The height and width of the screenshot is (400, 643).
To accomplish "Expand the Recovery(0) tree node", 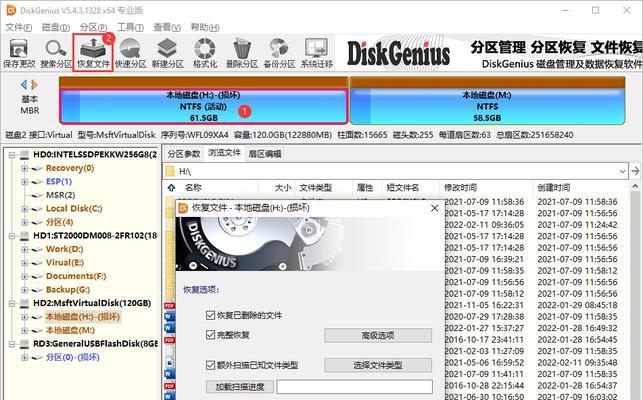I will pyautogui.click(x=25, y=168).
